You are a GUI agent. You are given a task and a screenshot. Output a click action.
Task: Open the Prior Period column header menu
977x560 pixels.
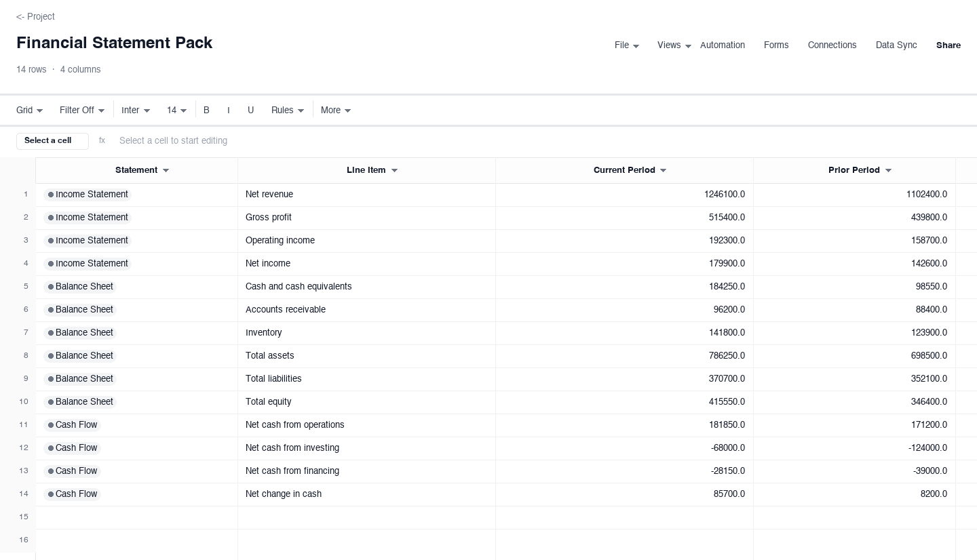point(888,170)
